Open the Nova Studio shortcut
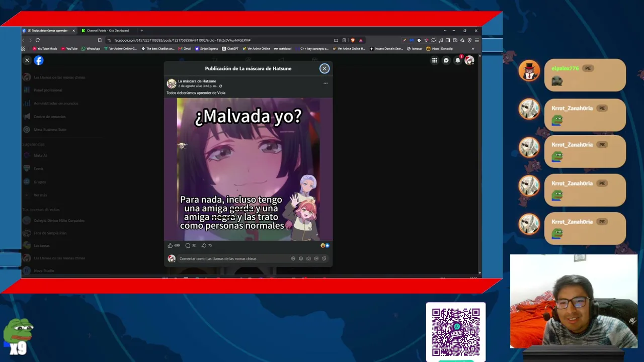Image resolution: width=644 pixels, height=362 pixels. click(39, 270)
